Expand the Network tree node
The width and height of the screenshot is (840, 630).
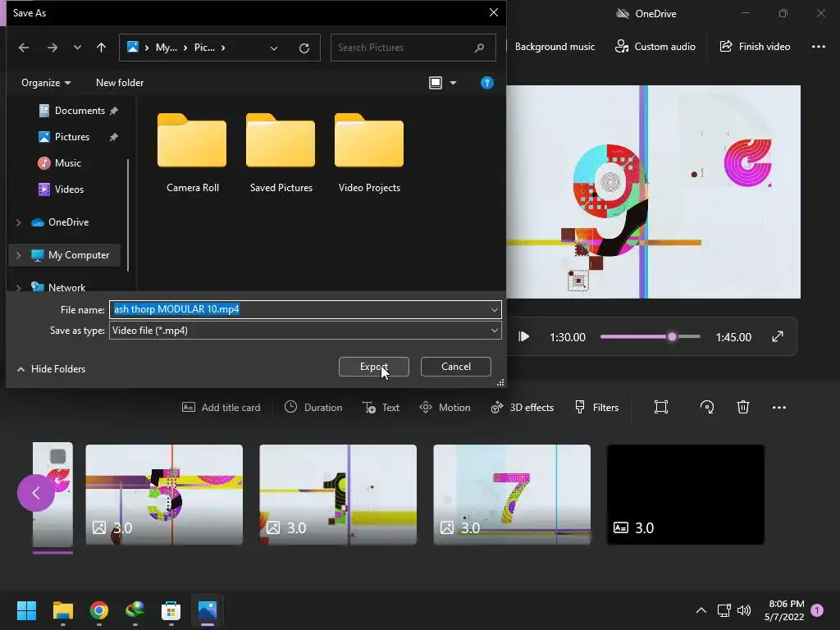click(19, 288)
